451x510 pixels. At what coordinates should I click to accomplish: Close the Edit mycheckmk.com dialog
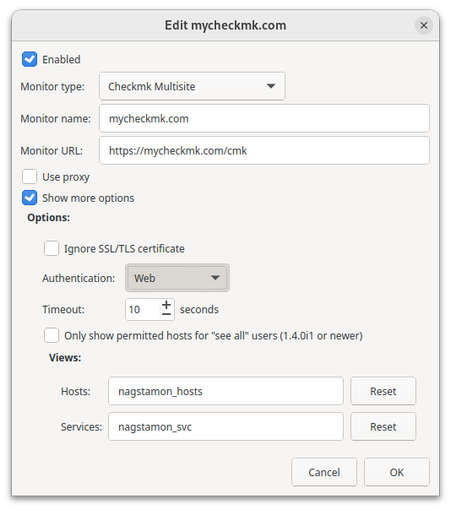click(423, 25)
